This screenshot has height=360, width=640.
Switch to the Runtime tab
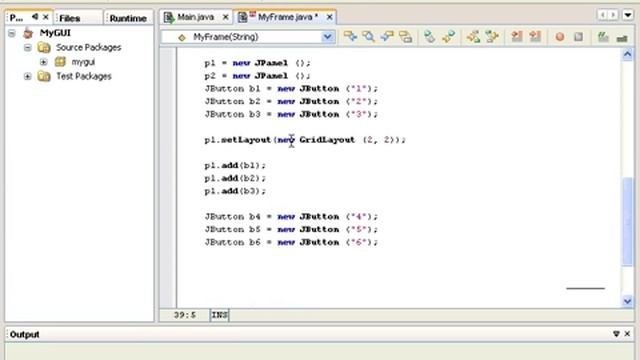128,18
